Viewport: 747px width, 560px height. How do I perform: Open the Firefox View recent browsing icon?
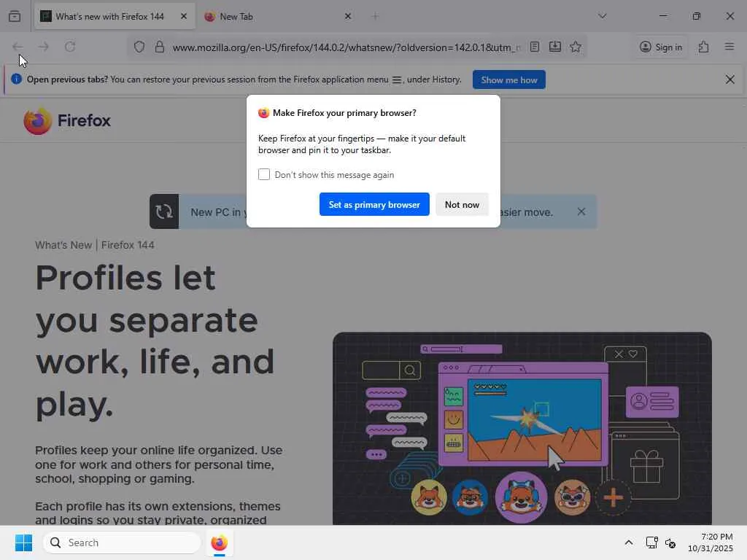point(15,16)
